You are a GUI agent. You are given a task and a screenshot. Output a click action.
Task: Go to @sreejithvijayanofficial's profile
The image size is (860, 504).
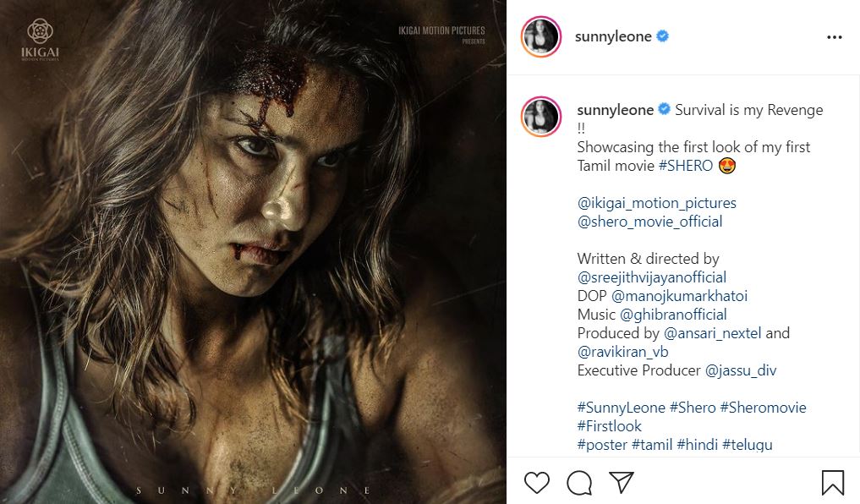point(651,277)
